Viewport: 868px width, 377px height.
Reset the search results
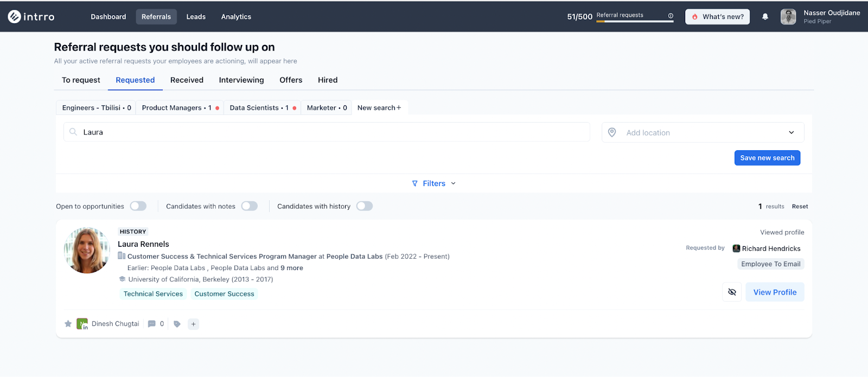pos(800,206)
